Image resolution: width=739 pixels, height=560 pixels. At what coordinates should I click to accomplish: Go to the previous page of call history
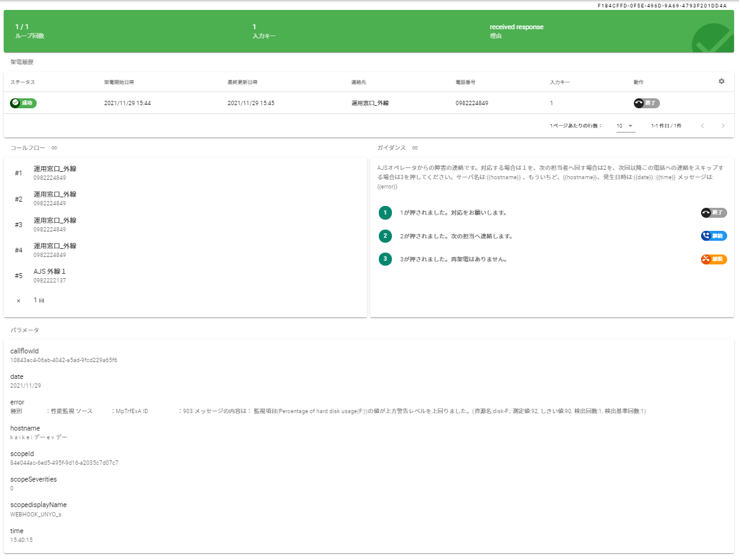(702, 126)
